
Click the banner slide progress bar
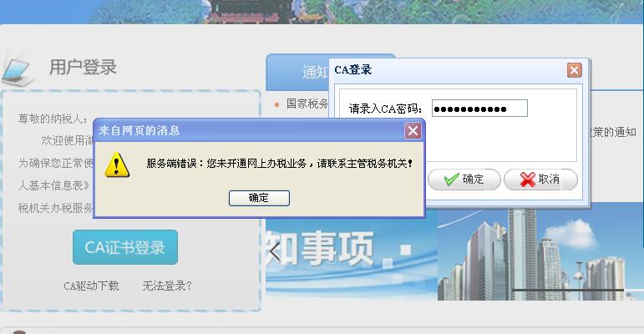tap(568, 290)
